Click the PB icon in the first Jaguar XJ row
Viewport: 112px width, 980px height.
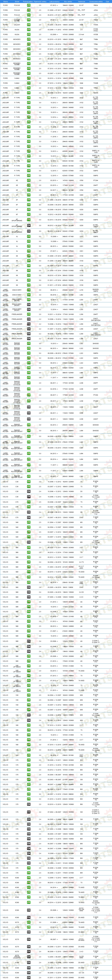coord(29,236)
